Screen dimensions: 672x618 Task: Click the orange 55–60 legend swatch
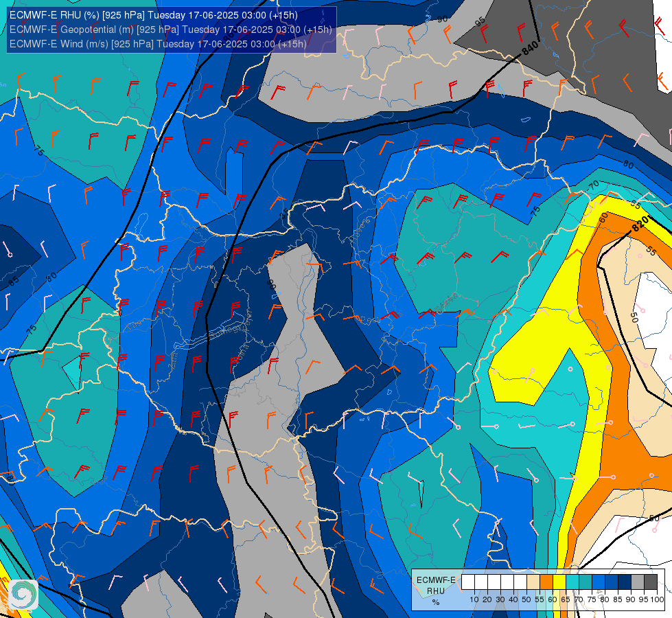click(x=546, y=582)
